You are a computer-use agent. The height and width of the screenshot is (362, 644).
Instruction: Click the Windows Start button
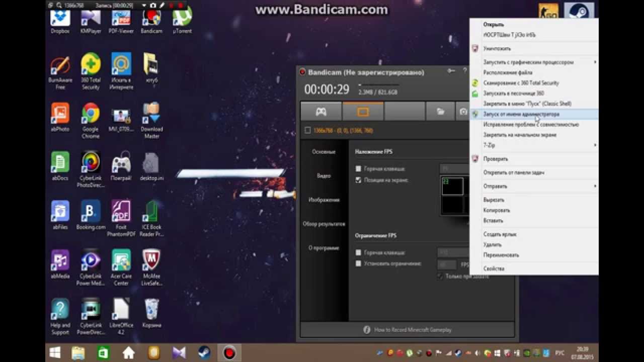[55, 352]
